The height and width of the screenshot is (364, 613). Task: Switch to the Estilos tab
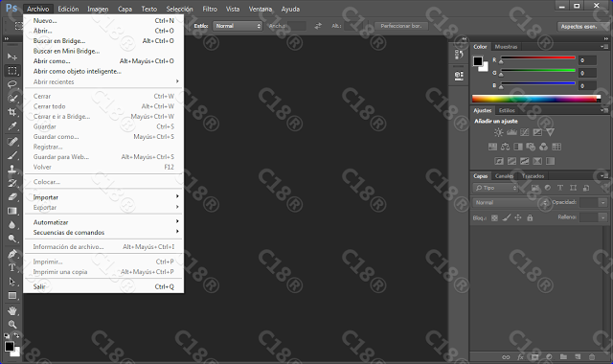pyautogui.click(x=507, y=110)
